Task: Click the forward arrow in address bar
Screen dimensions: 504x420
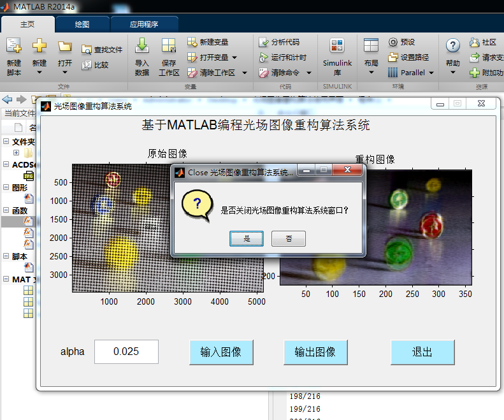Action: (x=21, y=99)
